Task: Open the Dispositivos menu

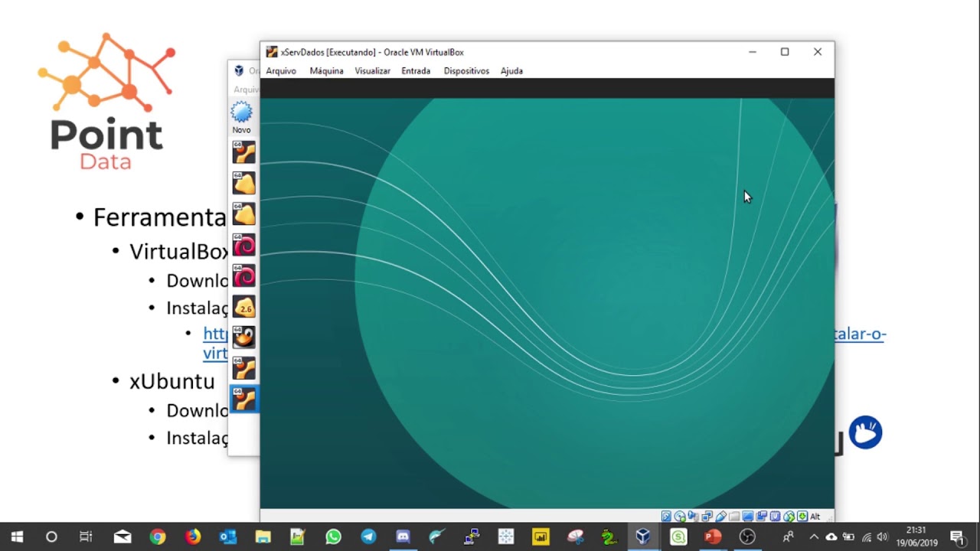Action: click(x=466, y=70)
